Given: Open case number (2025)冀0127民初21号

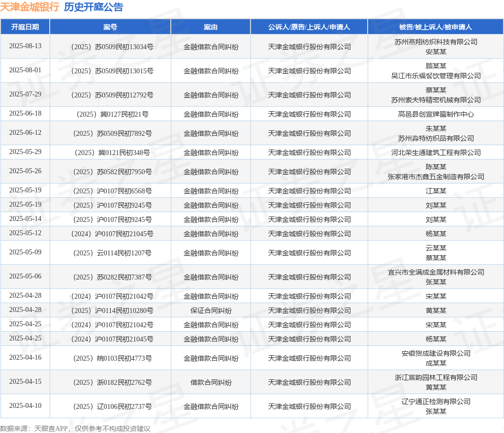Looking at the screenshot, I should coord(110,114).
